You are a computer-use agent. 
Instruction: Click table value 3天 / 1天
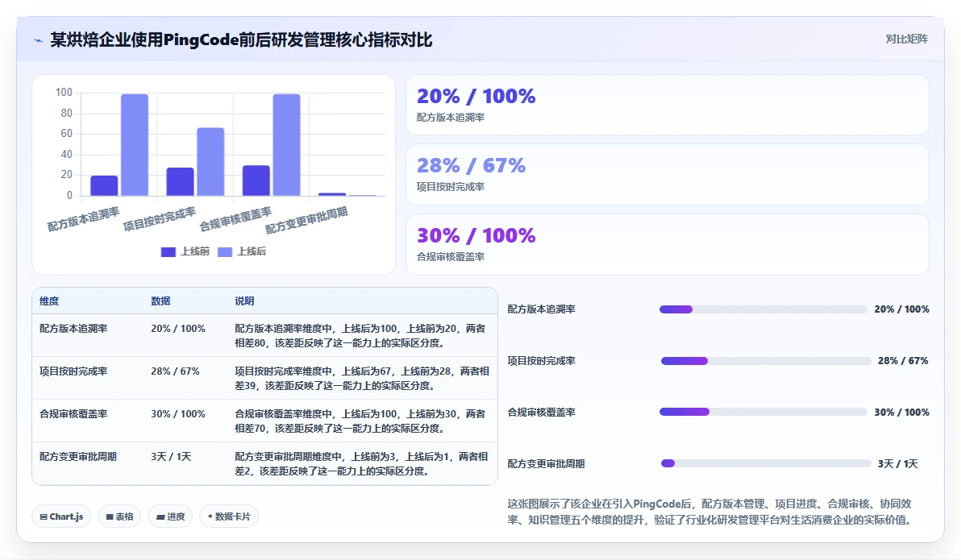[171, 457]
